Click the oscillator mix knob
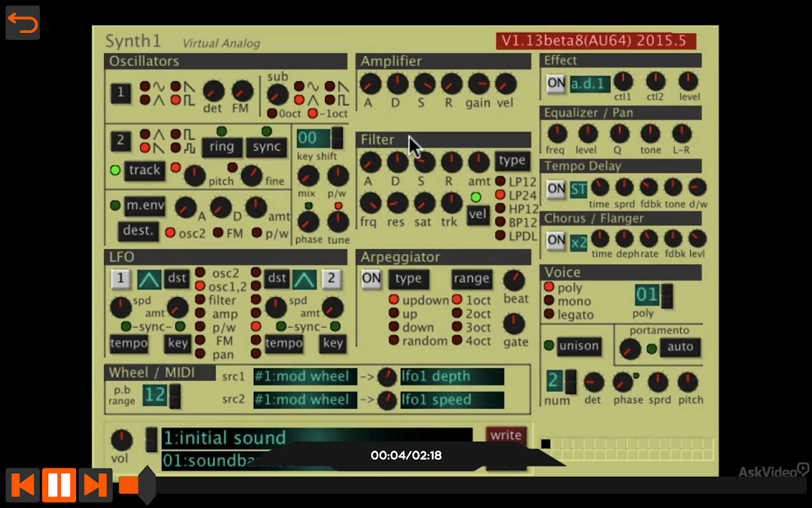The height and width of the screenshot is (508, 812). point(308,175)
